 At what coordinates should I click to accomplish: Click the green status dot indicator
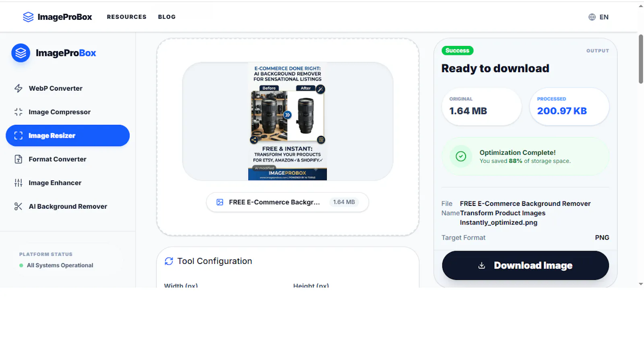(21, 265)
